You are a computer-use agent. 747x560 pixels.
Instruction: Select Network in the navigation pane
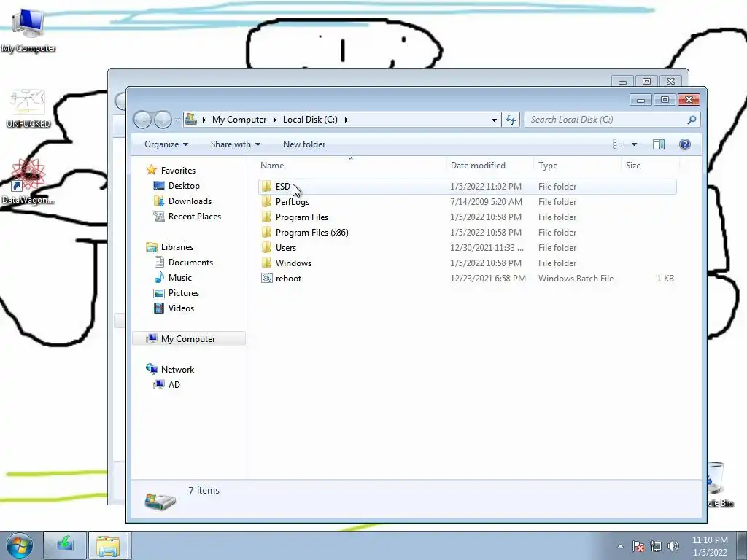coord(177,370)
